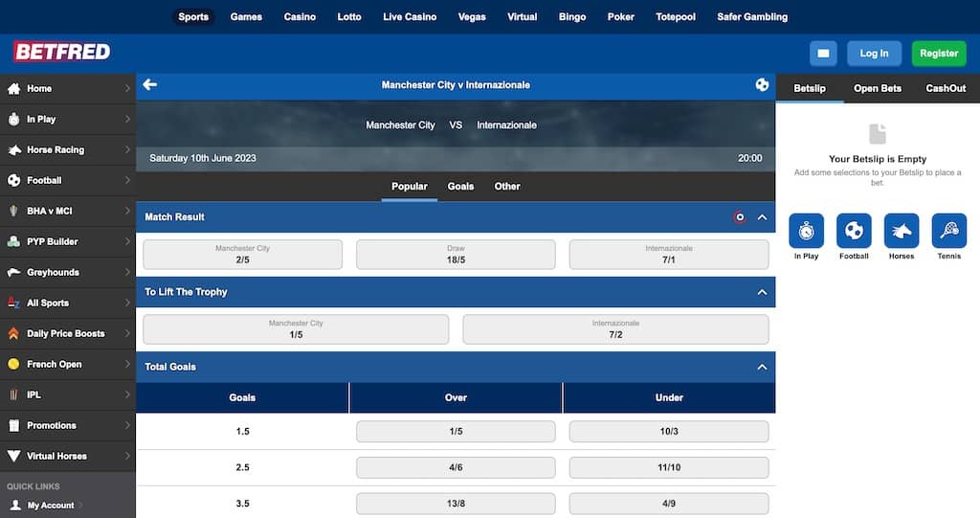The height and width of the screenshot is (518, 980).
Task: Open the Open Bets tab
Action: (878, 88)
